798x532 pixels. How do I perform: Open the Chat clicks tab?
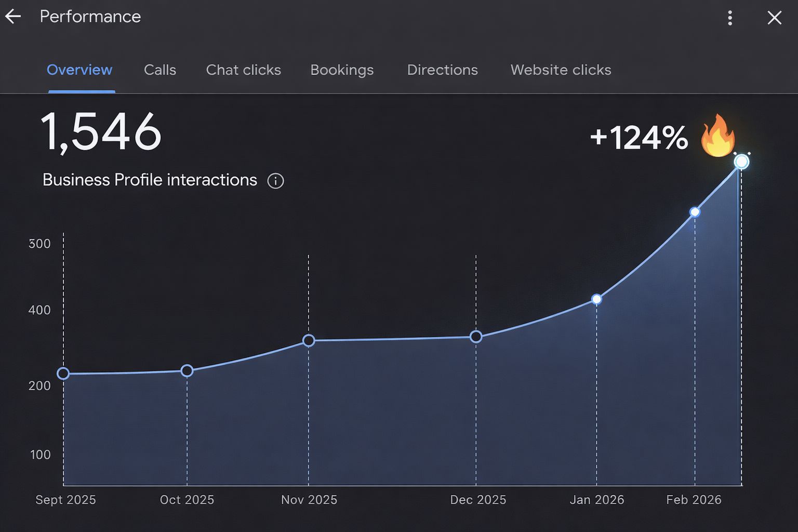(x=243, y=70)
